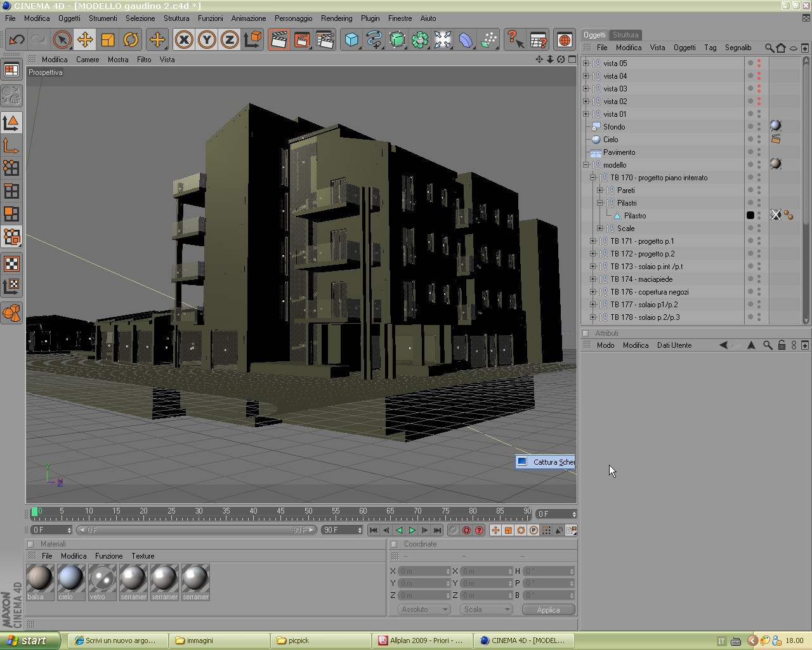812x650 pixels.
Task: Add a cube primitive object
Action: pyautogui.click(x=351, y=40)
